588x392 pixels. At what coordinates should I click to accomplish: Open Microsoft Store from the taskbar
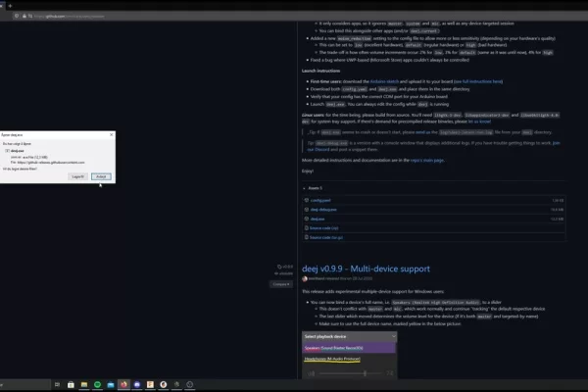pos(71,384)
